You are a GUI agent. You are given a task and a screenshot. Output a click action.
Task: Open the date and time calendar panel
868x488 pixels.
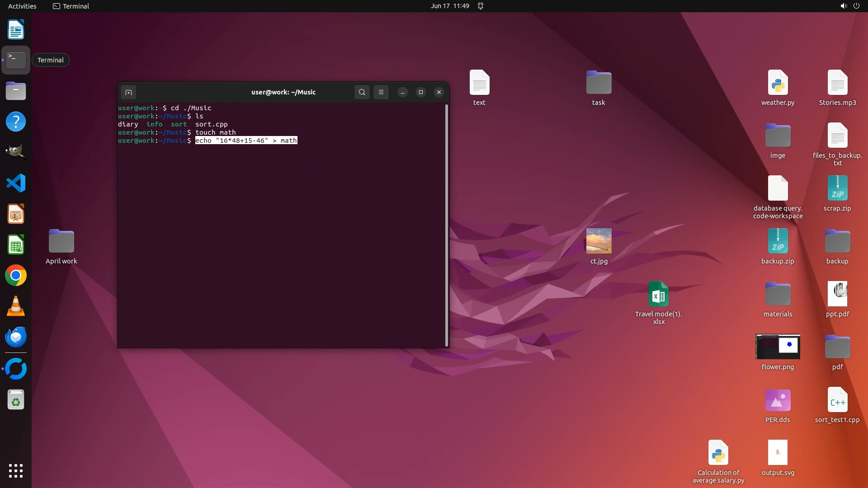(449, 6)
